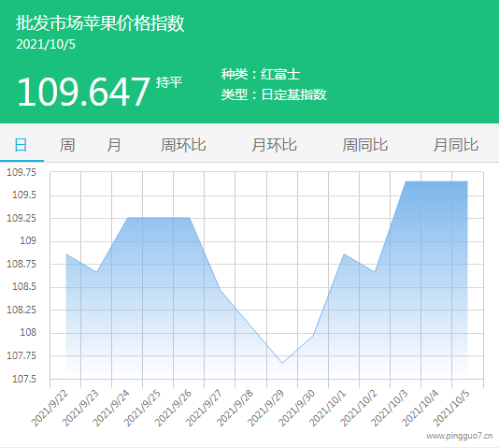
Task: Click the 109.75 y-axis label
Action: pyautogui.click(x=21, y=172)
